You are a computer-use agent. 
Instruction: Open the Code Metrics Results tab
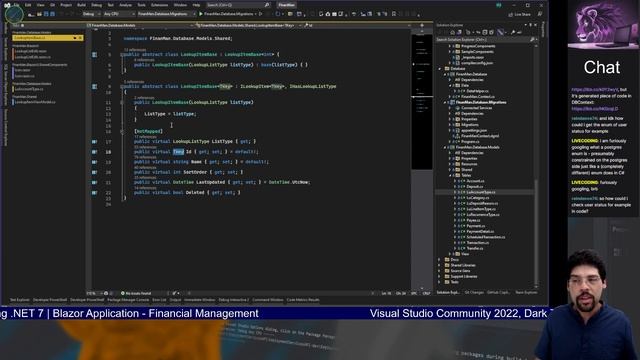[303, 300]
